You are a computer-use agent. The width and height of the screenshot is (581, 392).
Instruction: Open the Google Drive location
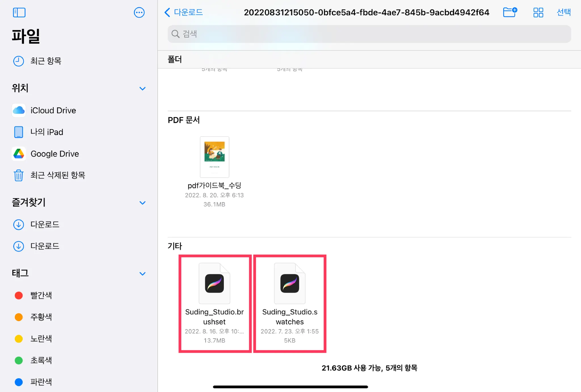pyautogui.click(x=54, y=154)
